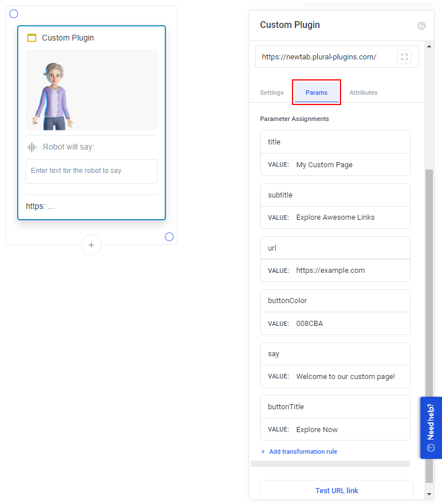Image resolution: width=442 pixels, height=504 pixels.
Task: Open the Settings tab
Action: [x=271, y=92]
